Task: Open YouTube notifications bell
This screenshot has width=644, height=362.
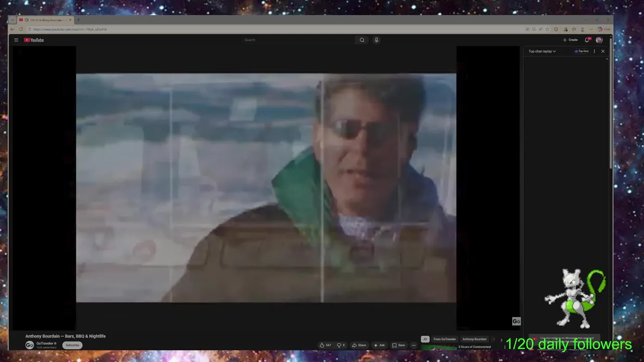Action: tap(587, 40)
